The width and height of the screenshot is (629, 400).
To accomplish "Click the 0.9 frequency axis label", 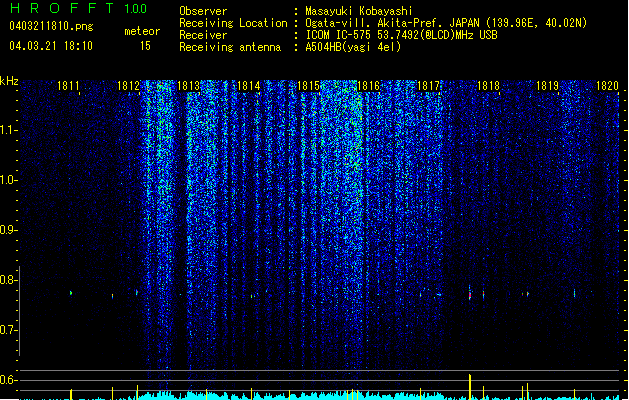I will click(8, 230).
